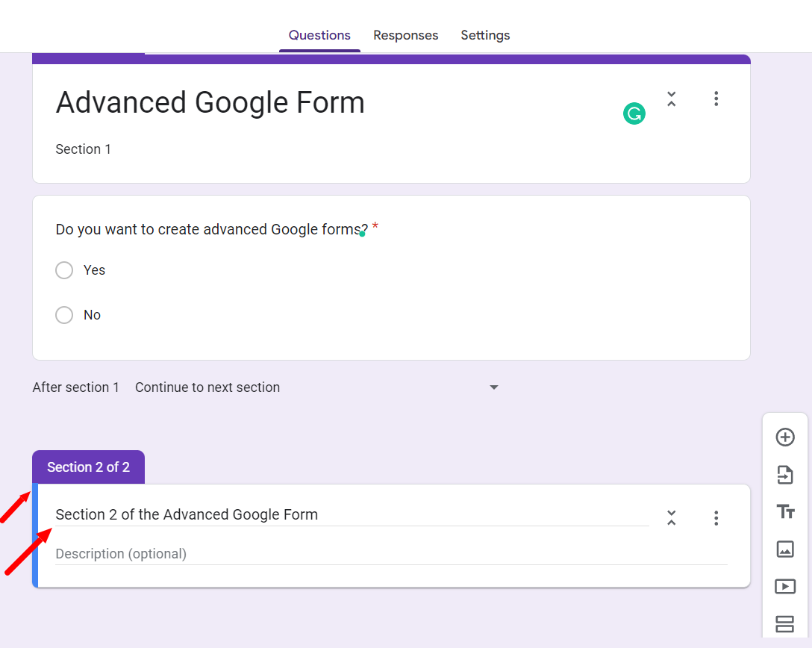
Task: Edit the Section 2 title field
Action: coord(352,514)
